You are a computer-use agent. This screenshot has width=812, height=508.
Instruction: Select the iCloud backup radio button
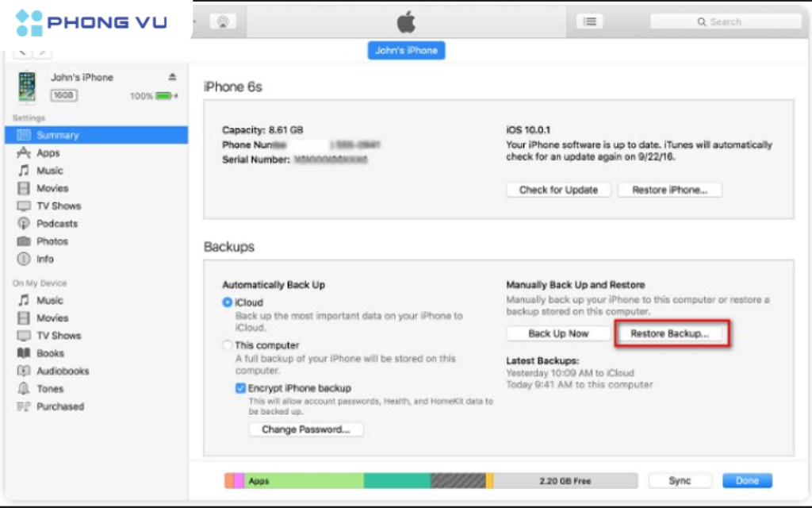(227, 302)
